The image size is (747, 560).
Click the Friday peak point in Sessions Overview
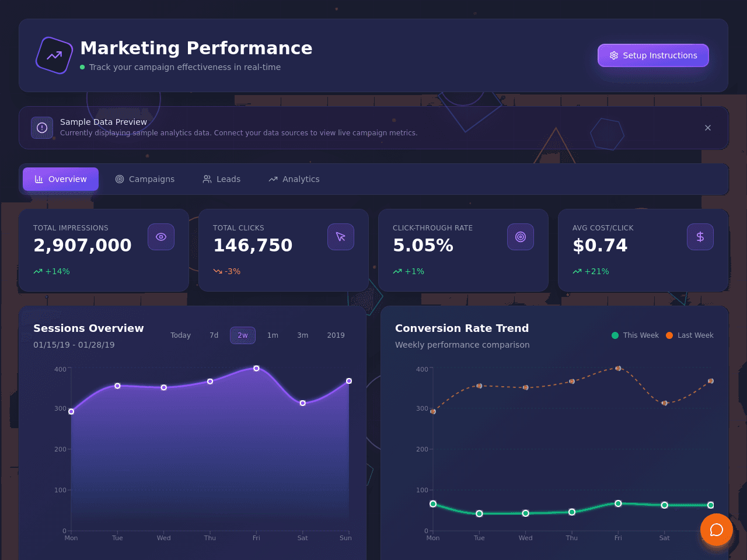pyautogui.click(x=256, y=369)
